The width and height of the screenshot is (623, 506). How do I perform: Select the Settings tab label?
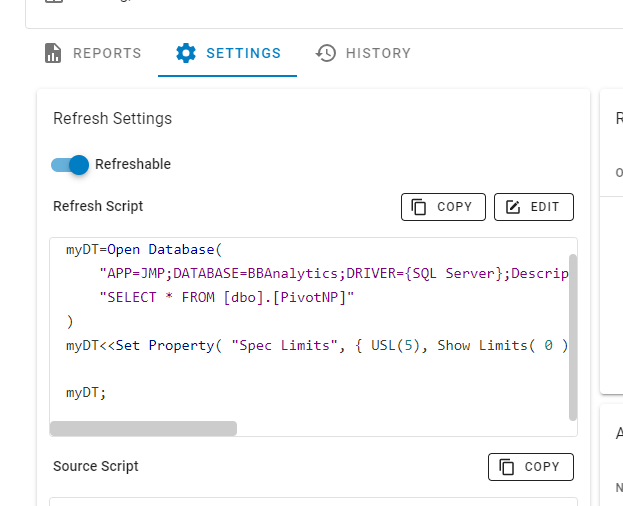click(243, 53)
